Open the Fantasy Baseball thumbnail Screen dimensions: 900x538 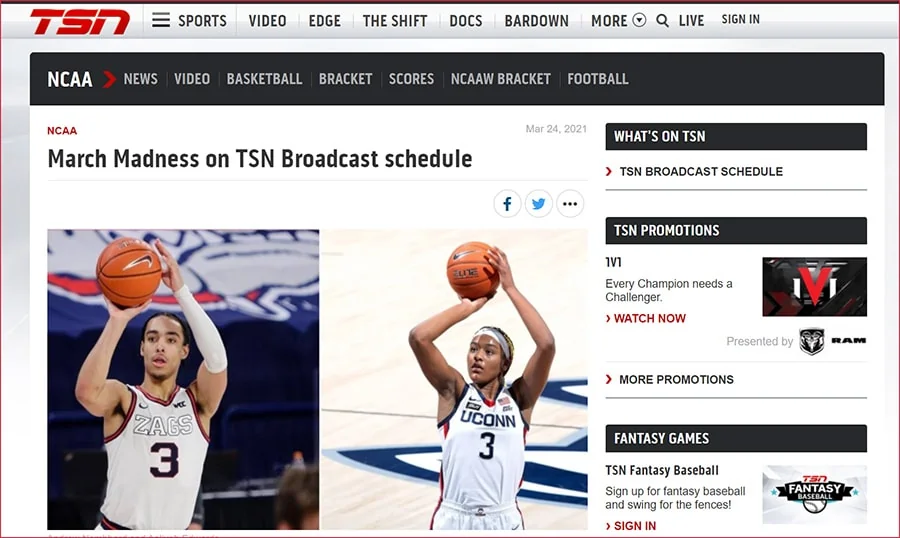(x=814, y=494)
